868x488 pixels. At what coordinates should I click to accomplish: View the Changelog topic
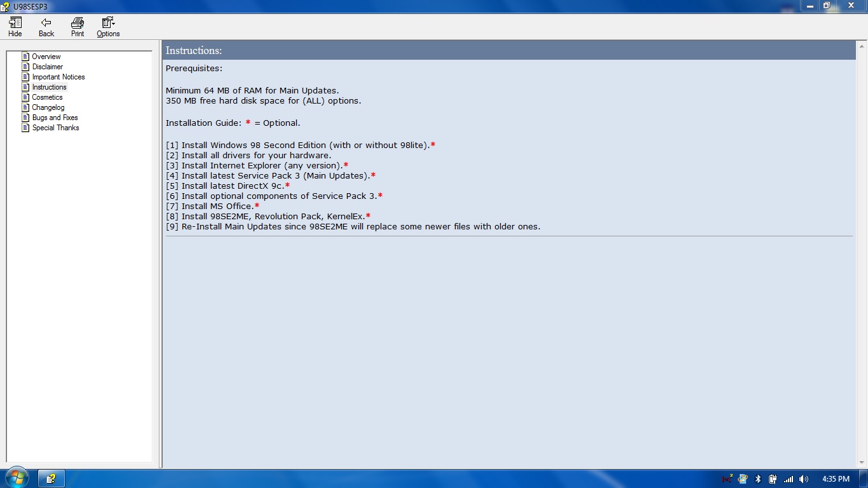48,107
